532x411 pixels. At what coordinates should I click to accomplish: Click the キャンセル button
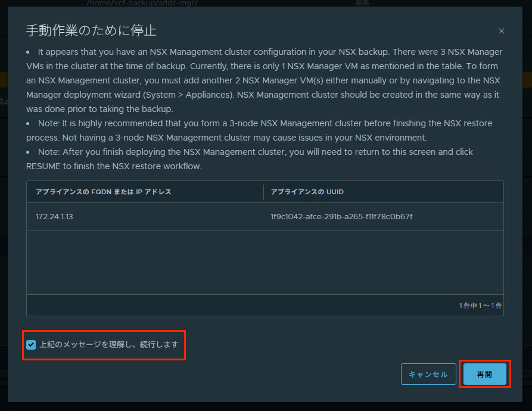[x=428, y=374]
